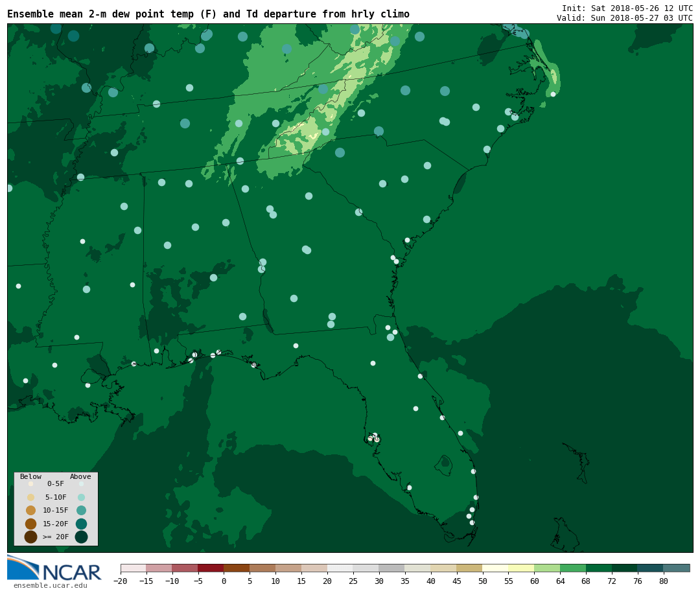Click the colorbar segment between 5 and 10
Image resolution: width=700 pixels, height=593 pixels.
click(262, 568)
